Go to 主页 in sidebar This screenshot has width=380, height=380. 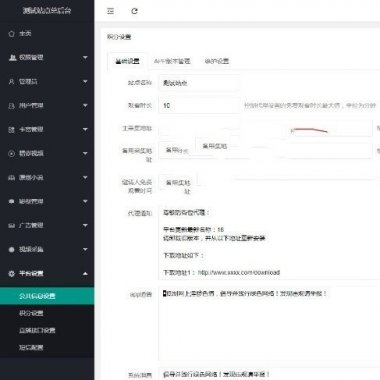coord(25,34)
